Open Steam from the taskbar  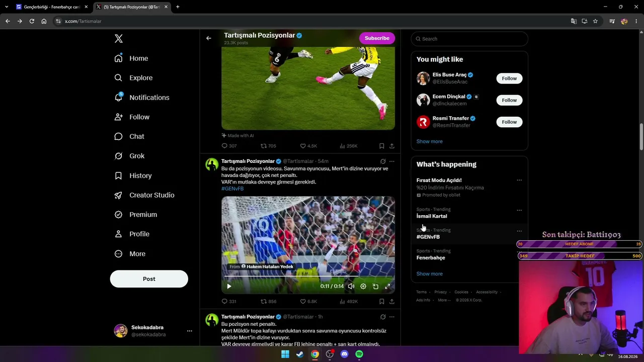click(300, 354)
